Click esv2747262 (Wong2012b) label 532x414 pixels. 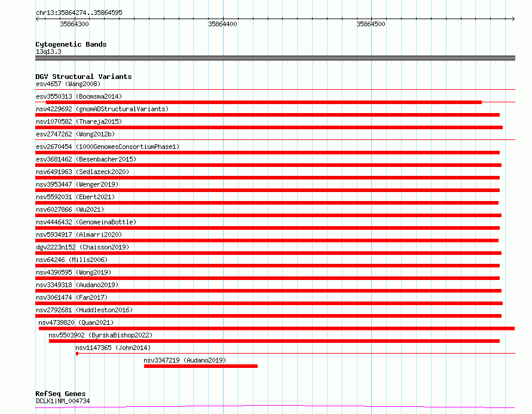tap(75, 134)
